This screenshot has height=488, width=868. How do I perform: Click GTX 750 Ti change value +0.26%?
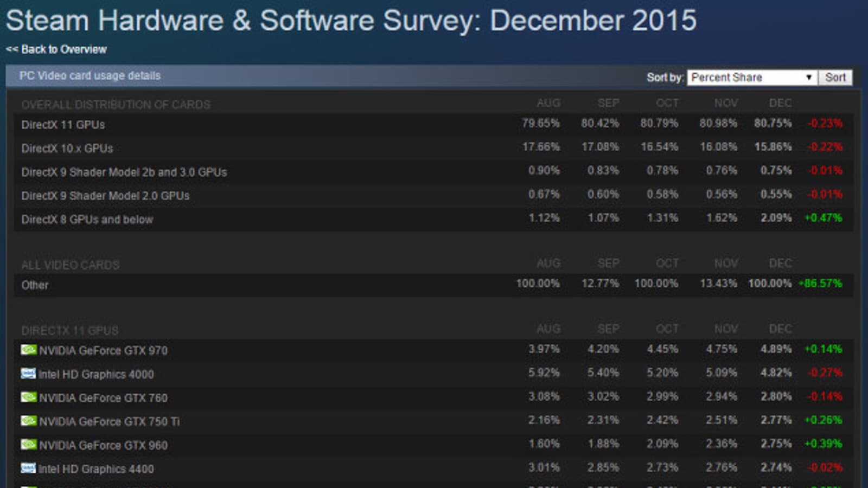pos(823,420)
